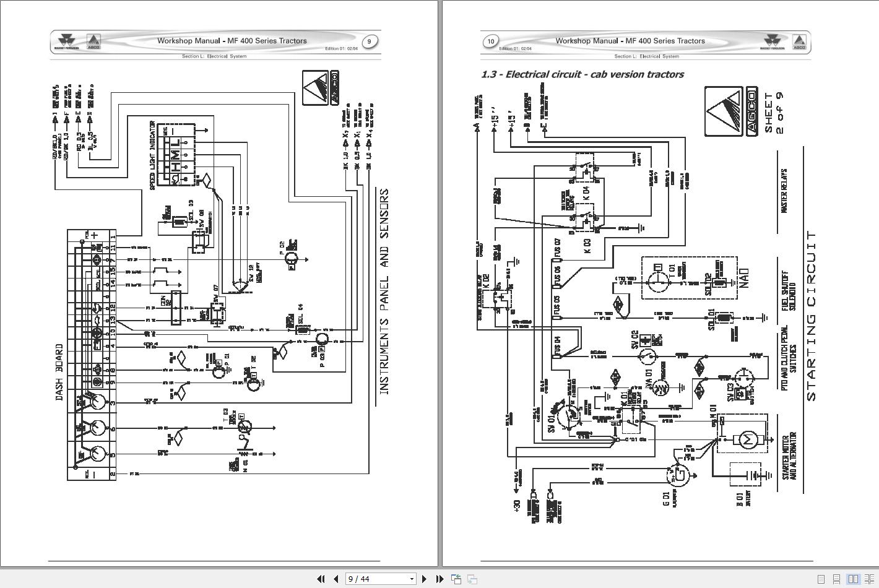Click the Starting Circuit label on right page
The height and width of the screenshot is (588, 879).
812,316
